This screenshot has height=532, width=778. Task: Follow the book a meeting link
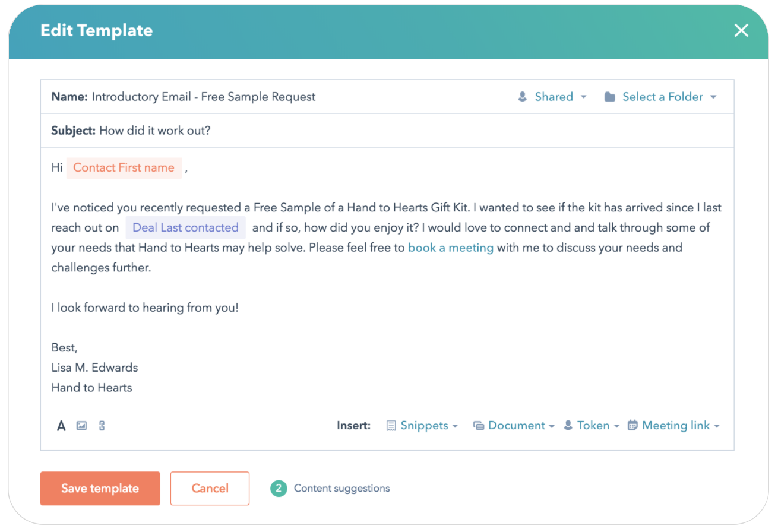coord(451,248)
